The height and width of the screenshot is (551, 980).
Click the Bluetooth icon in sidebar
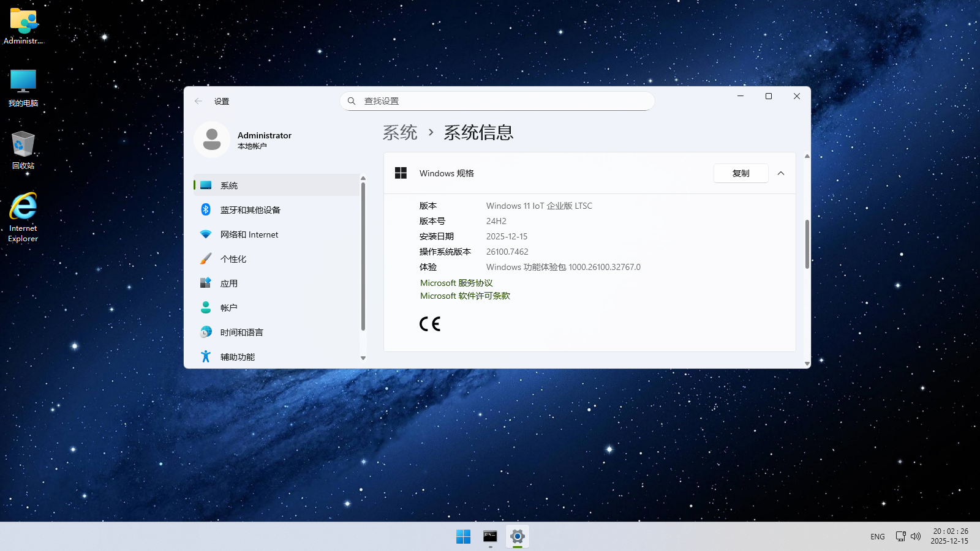206,209
